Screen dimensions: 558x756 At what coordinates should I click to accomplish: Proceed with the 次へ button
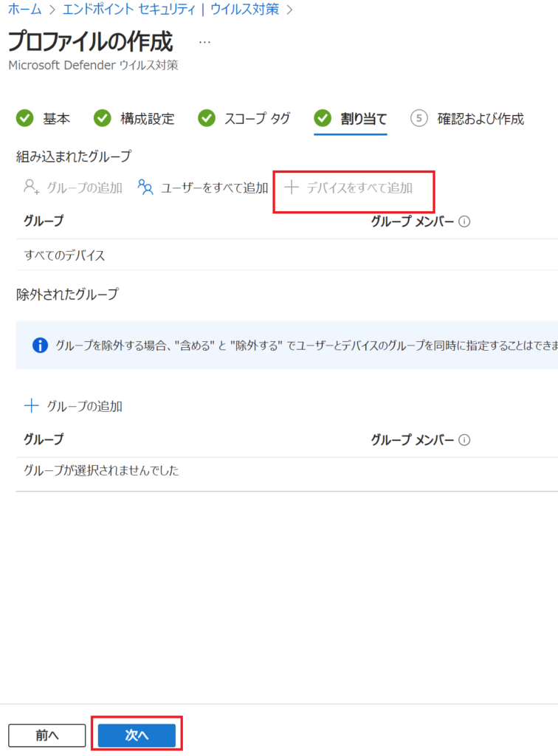tap(137, 735)
